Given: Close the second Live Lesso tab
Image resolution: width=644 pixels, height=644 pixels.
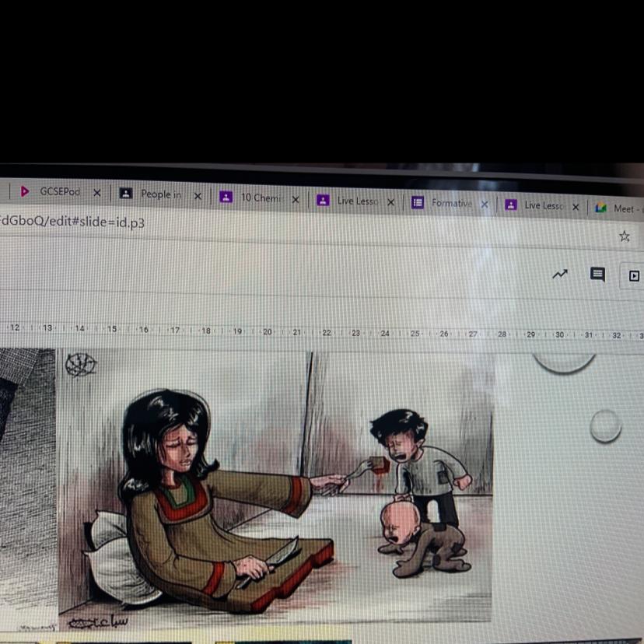Looking at the screenshot, I should [576, 207].
